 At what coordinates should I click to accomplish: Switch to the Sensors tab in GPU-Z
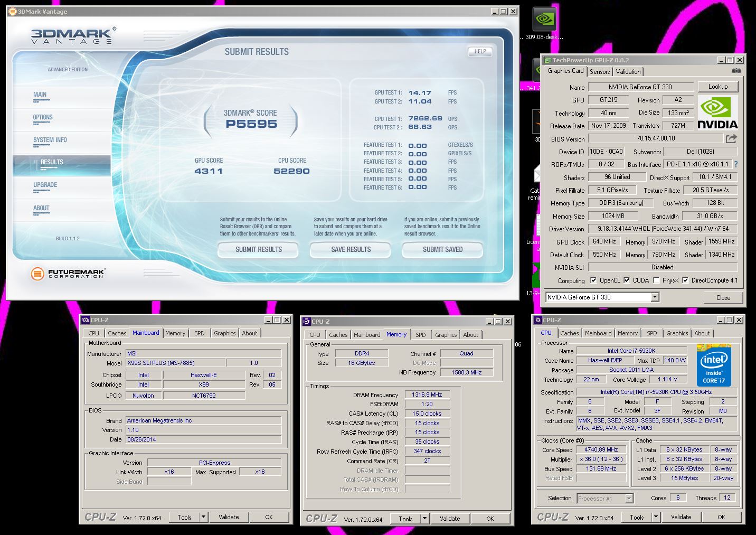coord(600,72)
